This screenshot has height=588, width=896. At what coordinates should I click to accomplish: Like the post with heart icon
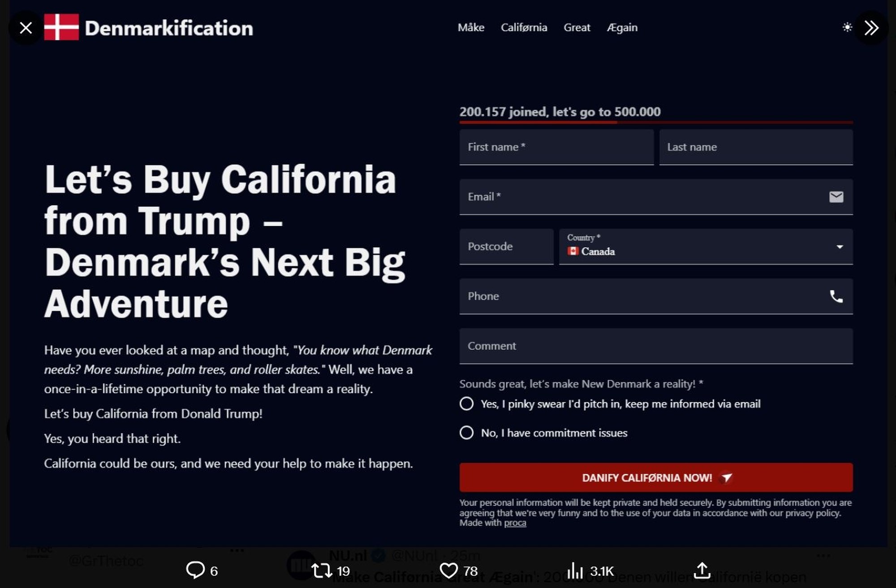click(x=448, y=571)
